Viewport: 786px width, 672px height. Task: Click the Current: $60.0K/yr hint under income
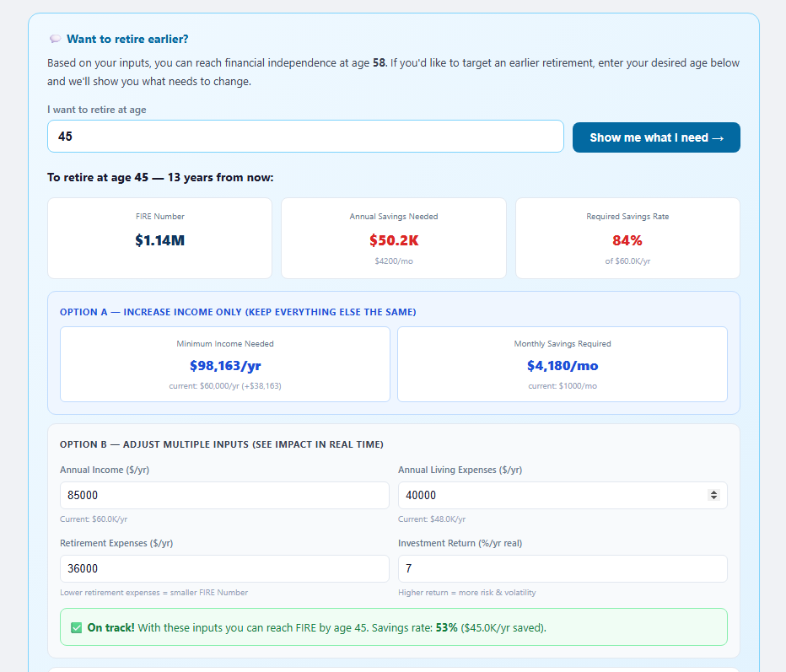point(94,519)
